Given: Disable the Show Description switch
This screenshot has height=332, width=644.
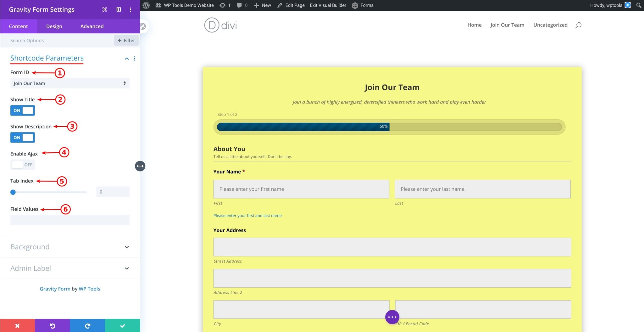Looking at the screenshot, I should click(23, 138).
